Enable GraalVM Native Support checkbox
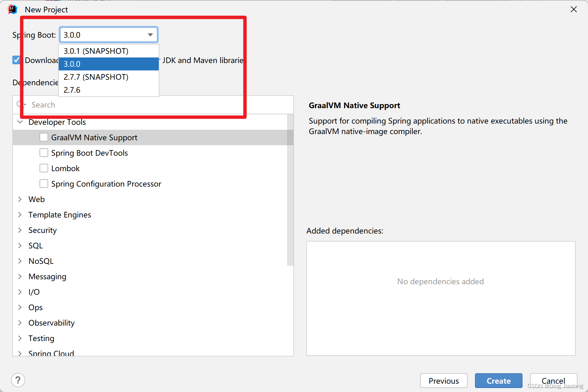Viewport: 588px width, 392px height. pos(44,137)
